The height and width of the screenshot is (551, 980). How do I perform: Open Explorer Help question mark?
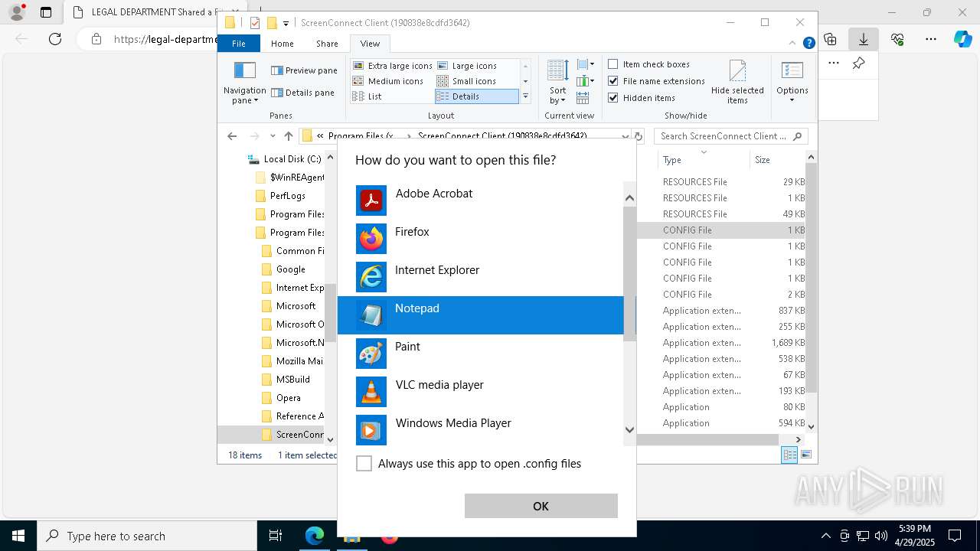tap(808, 44)
